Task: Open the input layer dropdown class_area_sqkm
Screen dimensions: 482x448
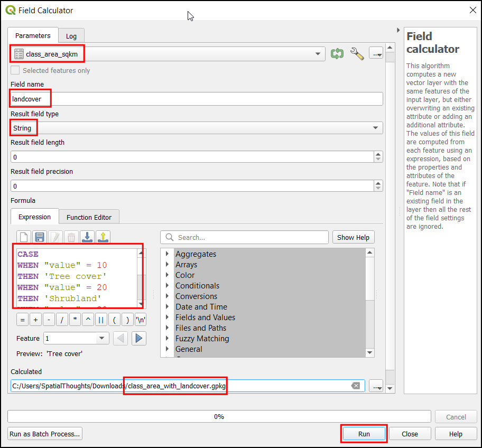Action: tap(166, 54)
